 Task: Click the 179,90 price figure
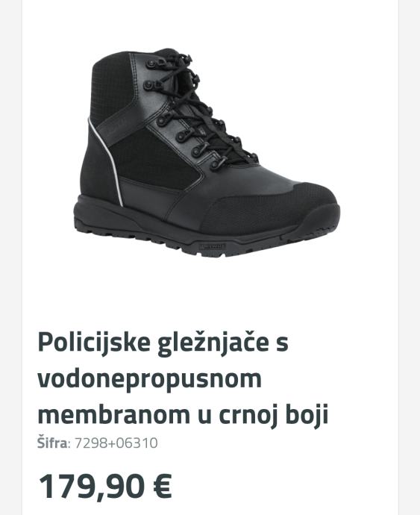pos(91,486)
